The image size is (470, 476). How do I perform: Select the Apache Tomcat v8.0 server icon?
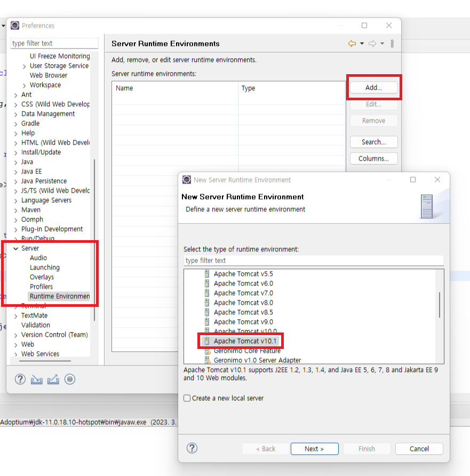pyautogui.click(x=207, y=303)
